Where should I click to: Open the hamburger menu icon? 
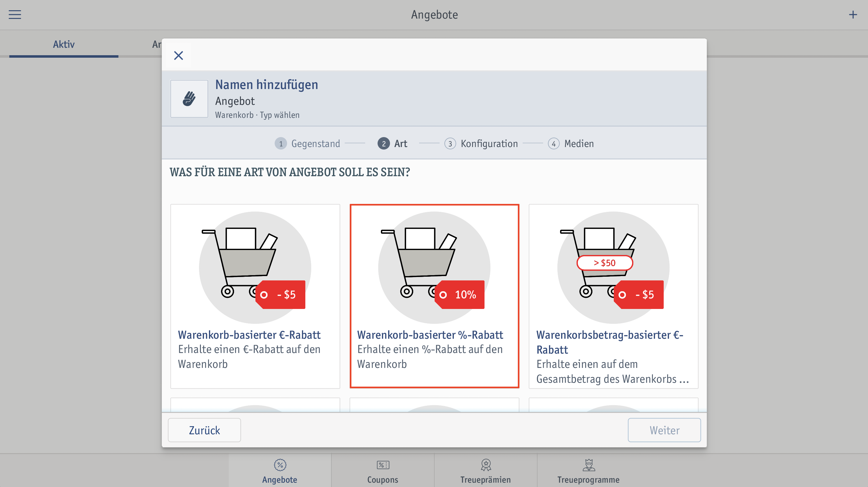coord(15,15)
